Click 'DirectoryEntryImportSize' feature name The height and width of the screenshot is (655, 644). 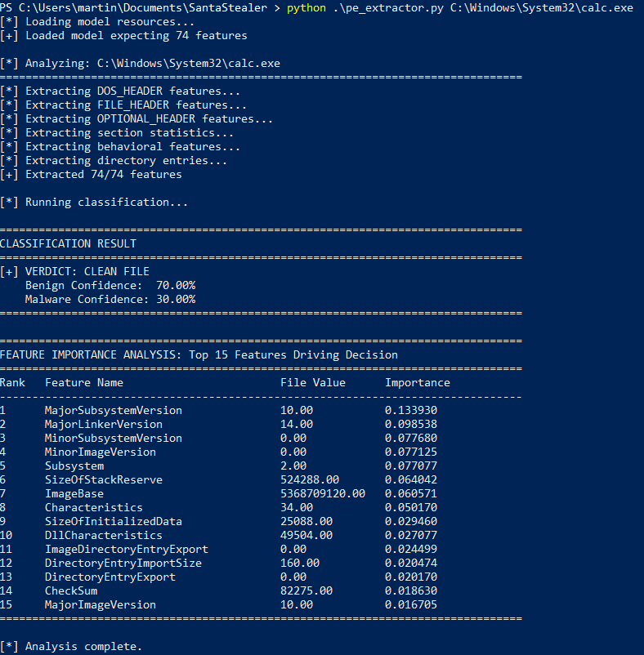[x=123, y=563]
